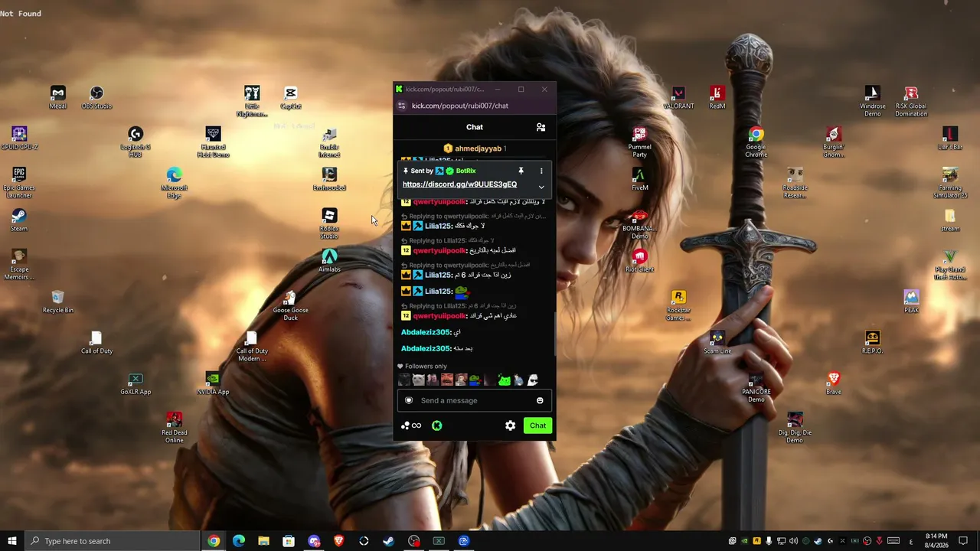Viewport: 980px width, 551px height.
Task: Open Kick chat settings gear
Action: (x=510, y=425)
